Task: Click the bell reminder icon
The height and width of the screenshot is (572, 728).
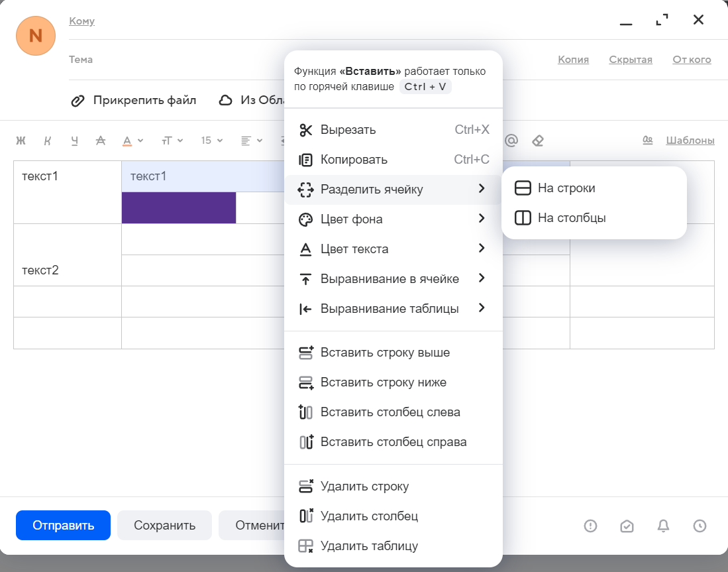Action: tap(663, 526)
